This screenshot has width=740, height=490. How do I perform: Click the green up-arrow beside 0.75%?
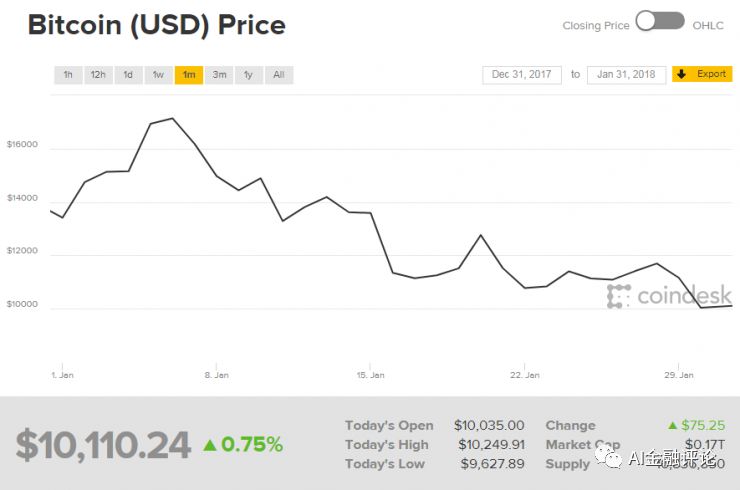pyautogui.click(x=210, y=444)
